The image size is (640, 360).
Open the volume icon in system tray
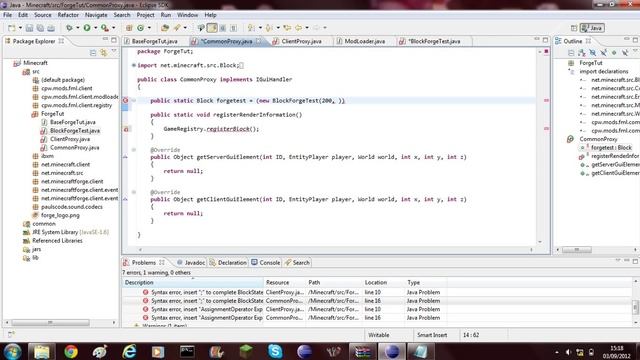pyautogui.click(x=568, y=352)
